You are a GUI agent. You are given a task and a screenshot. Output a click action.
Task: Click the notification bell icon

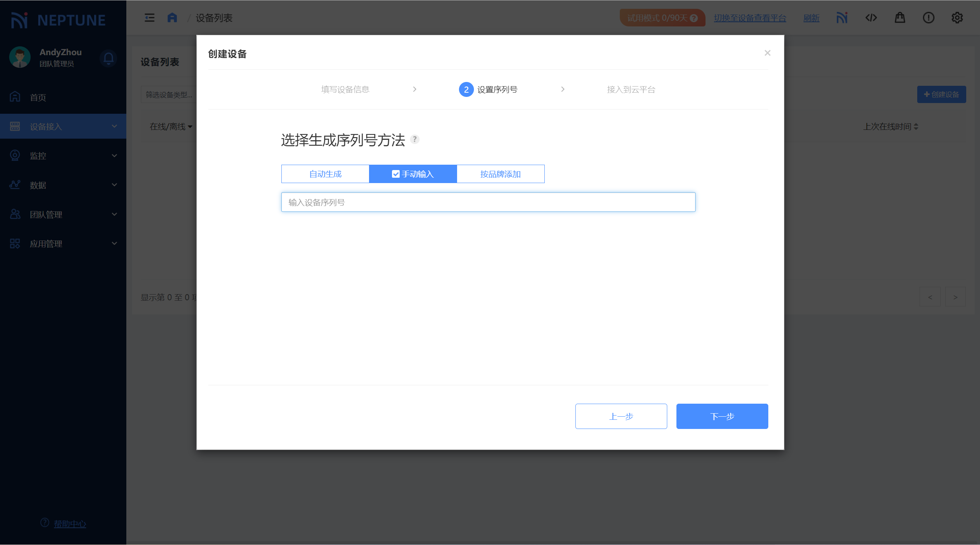click(108, 58)
